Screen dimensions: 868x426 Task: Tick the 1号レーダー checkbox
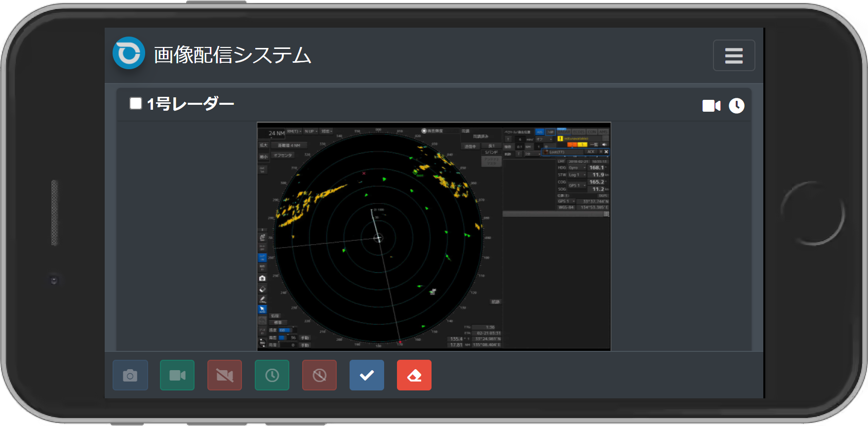click(136, 103)
